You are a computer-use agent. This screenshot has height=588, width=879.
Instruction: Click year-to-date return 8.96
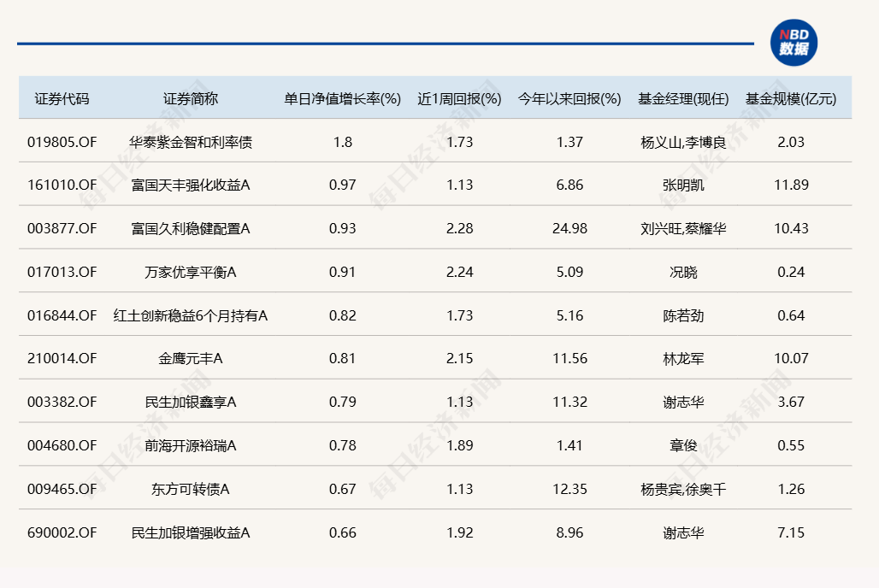point(569,532)
